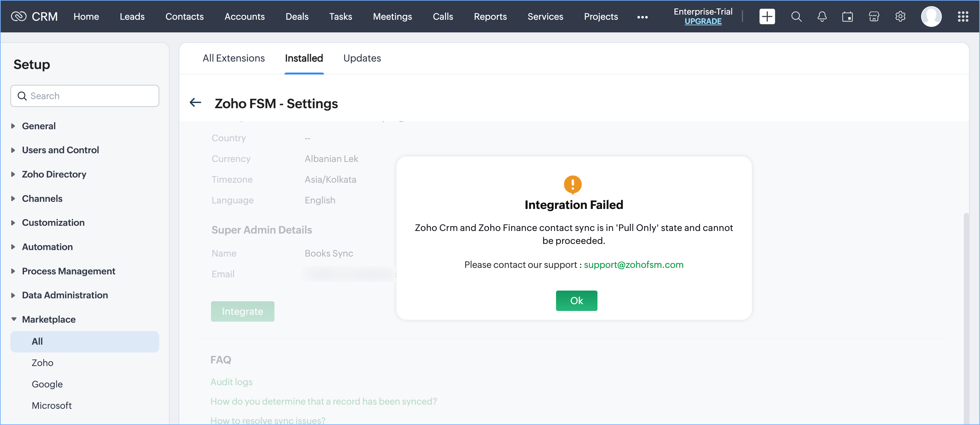Open the global search magnifier icon
The image size is (980, 425).
pos(796,17)
